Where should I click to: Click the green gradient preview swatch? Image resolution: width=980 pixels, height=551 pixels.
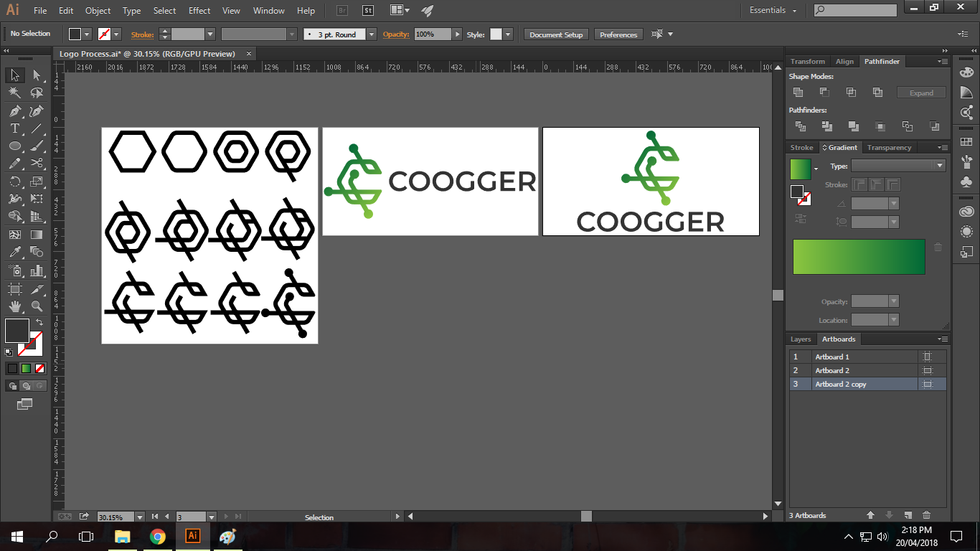[x=800, y=169]
